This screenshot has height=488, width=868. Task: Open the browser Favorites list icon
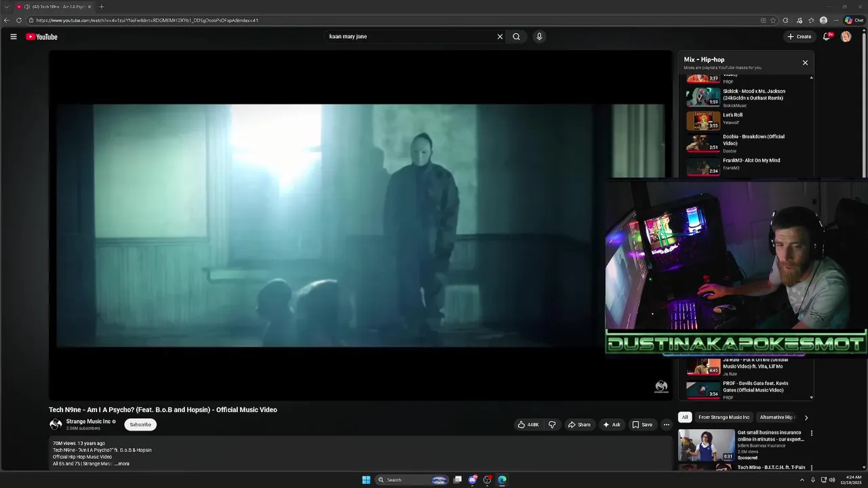click(811, 20)
